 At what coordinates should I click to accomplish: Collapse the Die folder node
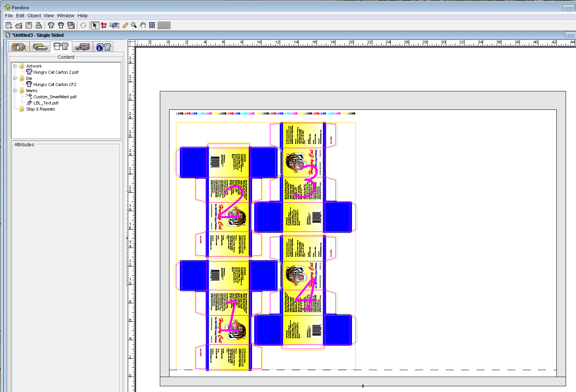(15, 78)
